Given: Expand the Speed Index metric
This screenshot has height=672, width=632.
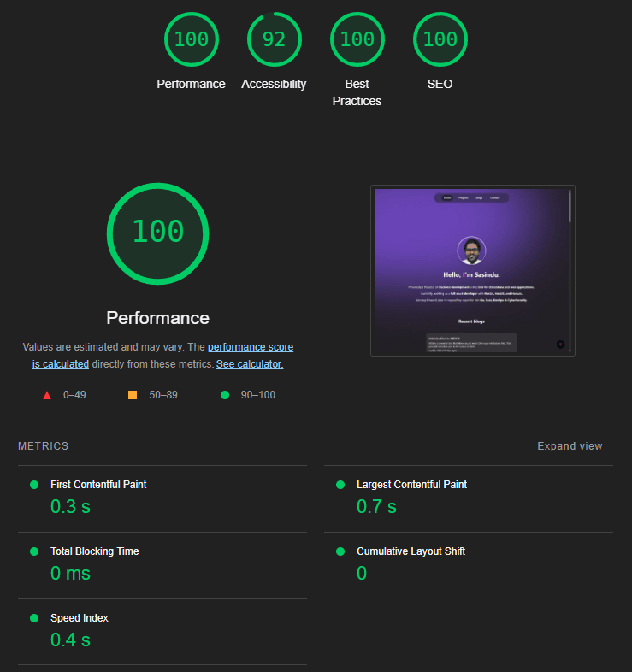Looking at the screenshot, I should (162, 632).
